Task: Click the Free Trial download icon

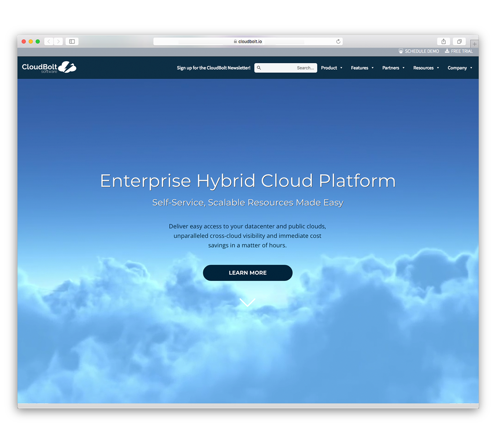Action: (447, 51)
